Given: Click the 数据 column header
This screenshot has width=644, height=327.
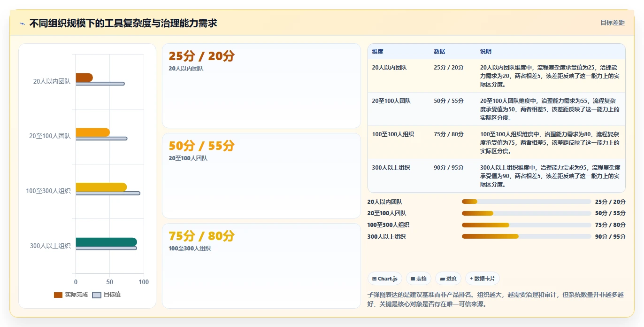Looking at the screenshot, I should (x=440, y=52).
